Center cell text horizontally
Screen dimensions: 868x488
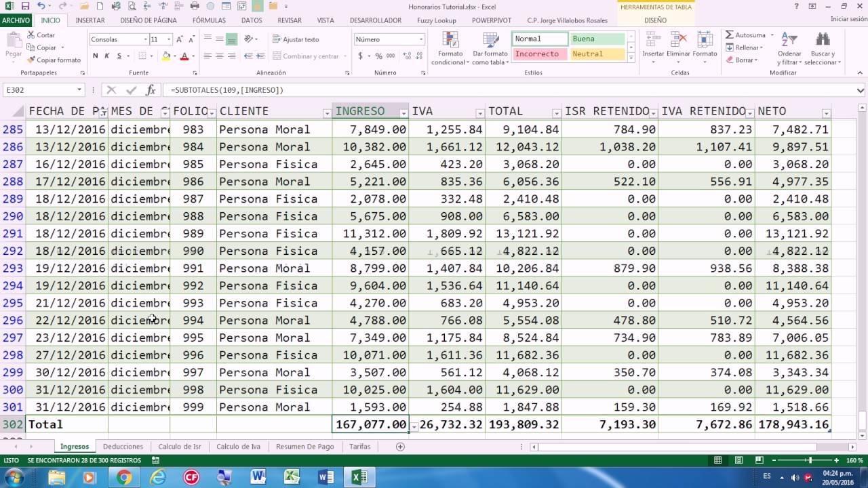[220, 56]
